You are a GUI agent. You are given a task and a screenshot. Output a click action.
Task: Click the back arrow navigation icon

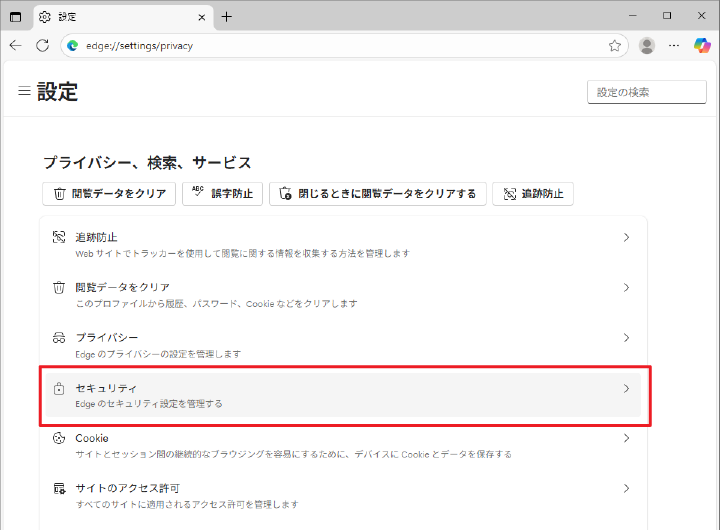click(x=15, y=45)
